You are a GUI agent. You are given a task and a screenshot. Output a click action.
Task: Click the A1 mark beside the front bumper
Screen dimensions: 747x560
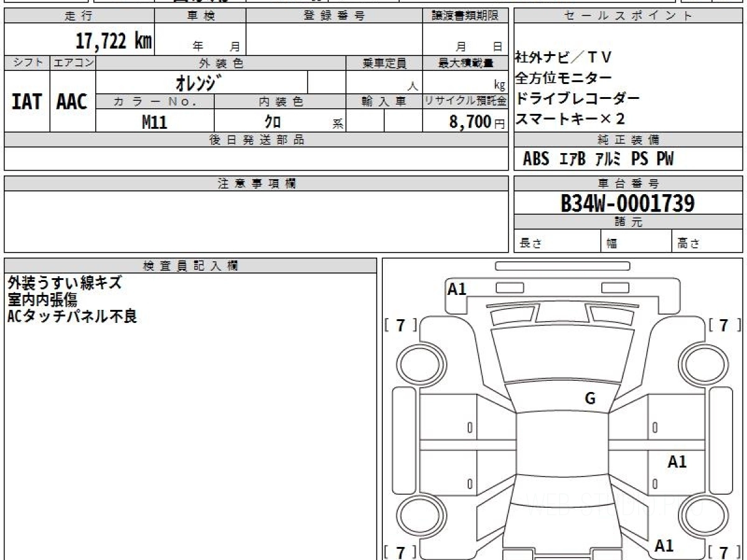click(x=457, y=289)
